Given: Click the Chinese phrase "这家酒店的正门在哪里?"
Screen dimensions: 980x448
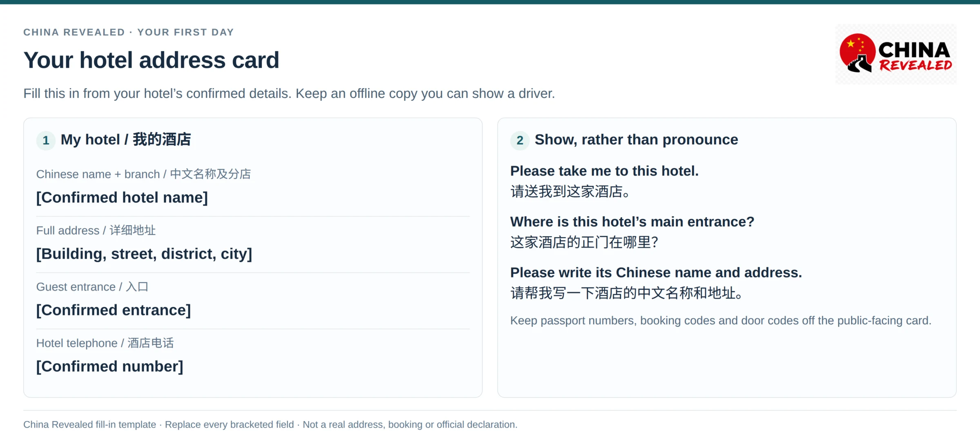Looking at the screenshot, I should (584, 242).
